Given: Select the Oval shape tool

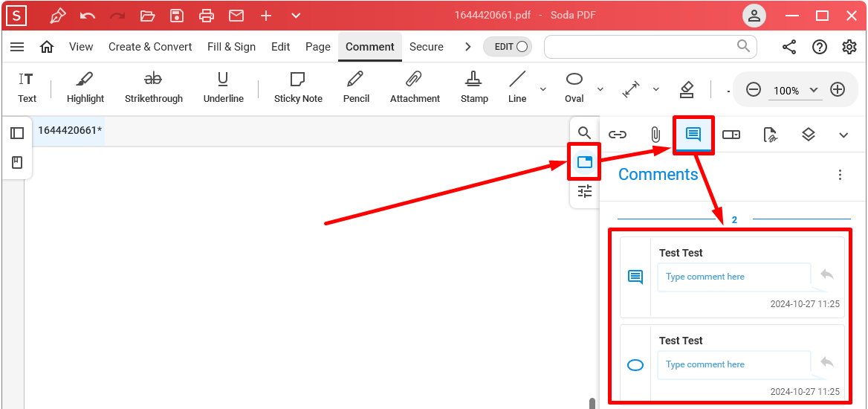Looking at the screenshot, I should [x=574, y=88].
